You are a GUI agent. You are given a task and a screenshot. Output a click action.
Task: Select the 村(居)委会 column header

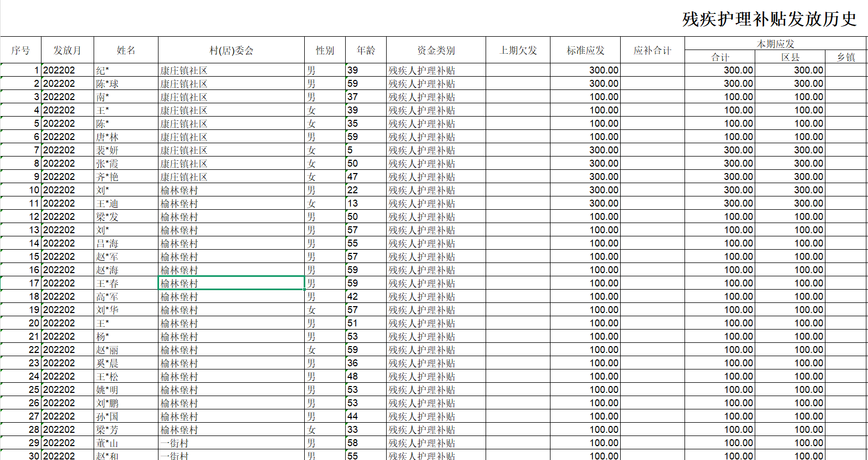(x=231, y=51)
